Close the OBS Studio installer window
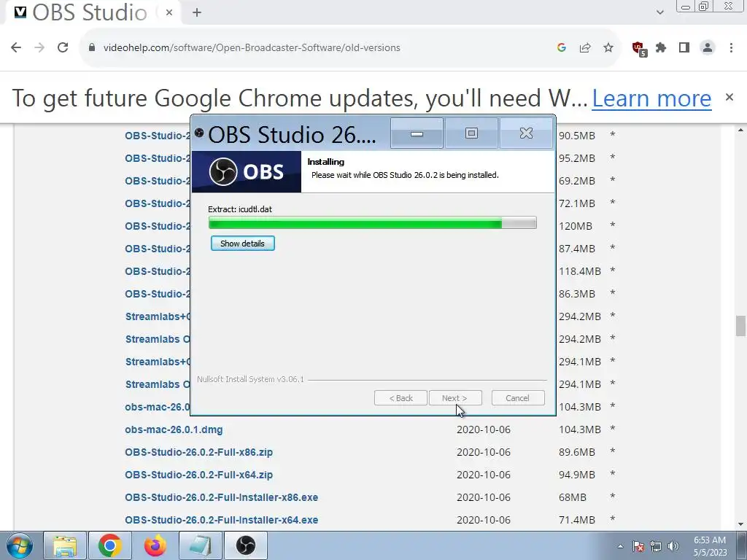This screenshot has height=560, width=747. coord(527,133)
